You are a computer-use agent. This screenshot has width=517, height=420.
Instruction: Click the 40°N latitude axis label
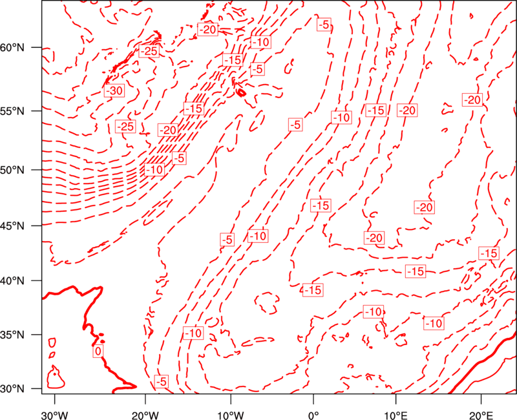[12, 281]
